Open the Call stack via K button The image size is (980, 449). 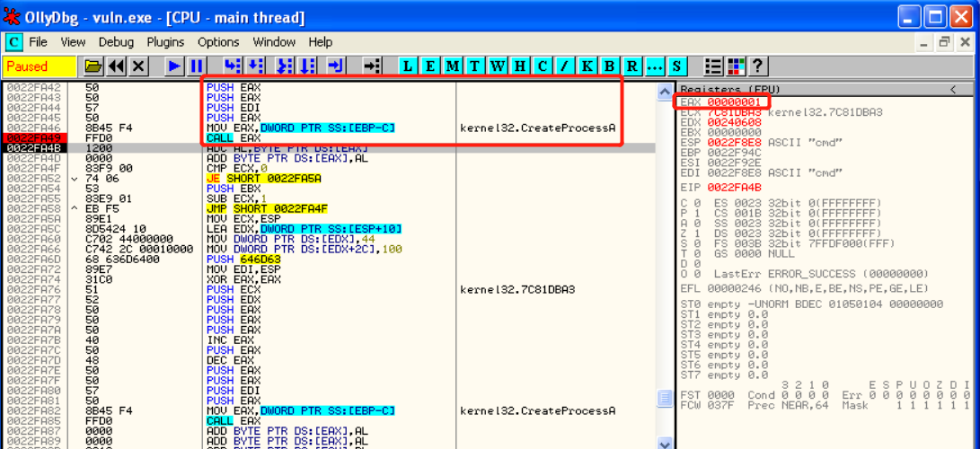click(587, 66)
